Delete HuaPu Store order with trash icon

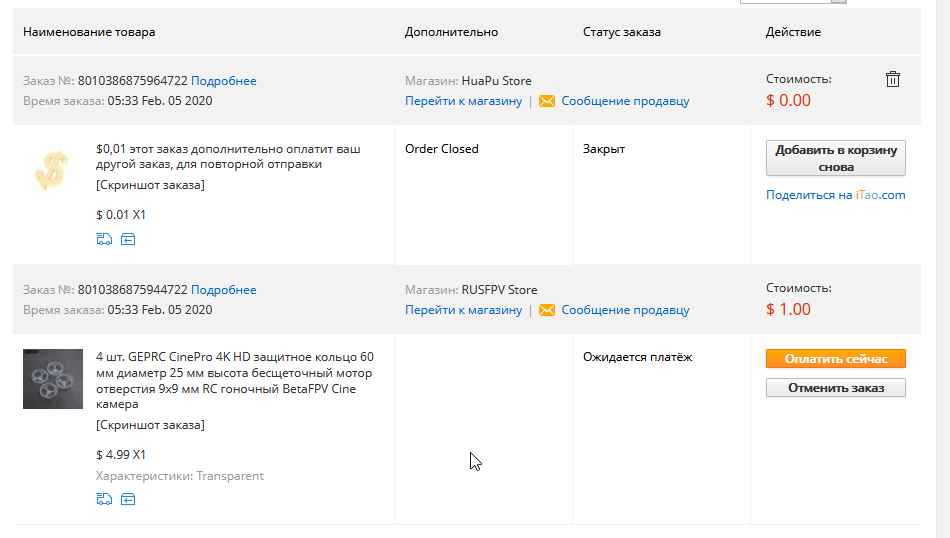892,79
